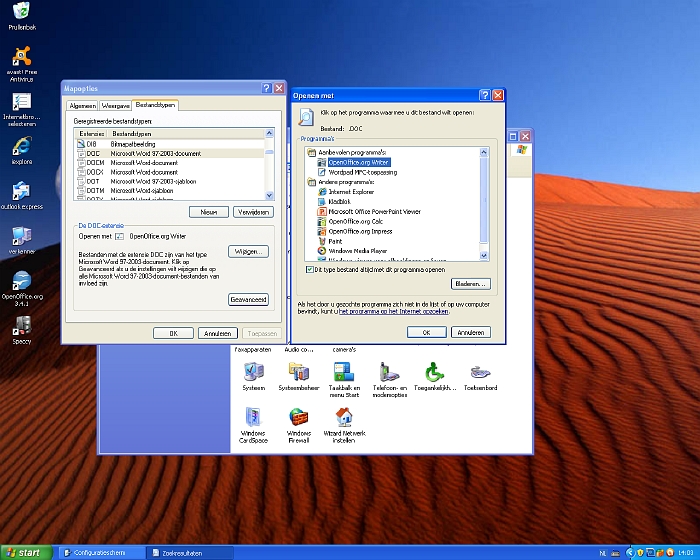Click file types list scroll-up arrow
Screen dimensions: 700x560
click(x=269, y=133)
